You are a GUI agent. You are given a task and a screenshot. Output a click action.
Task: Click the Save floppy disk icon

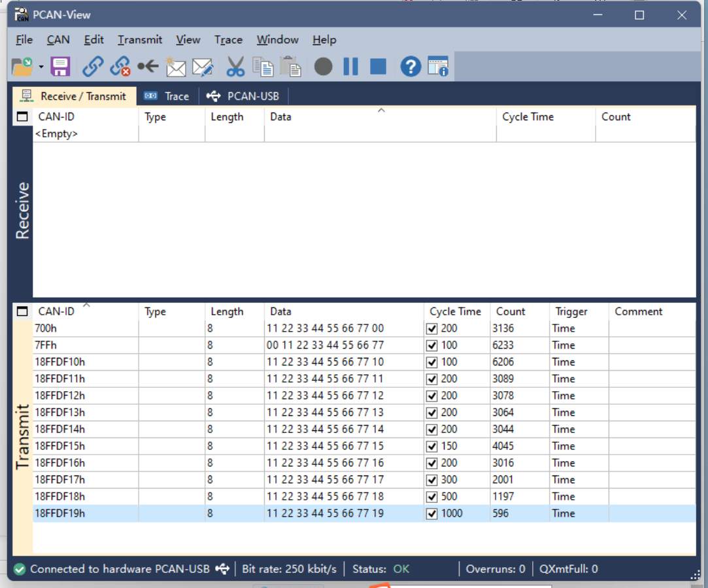(x=60, y=67)
